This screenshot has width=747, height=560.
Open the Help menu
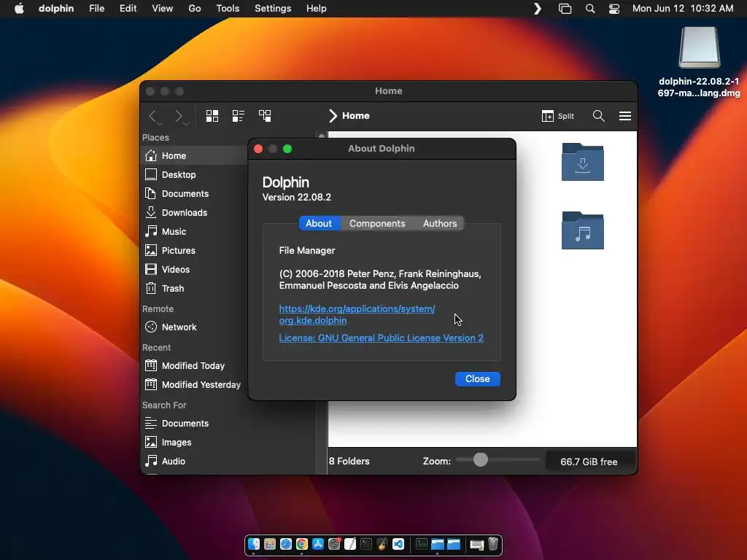click(x=317, y=9)
